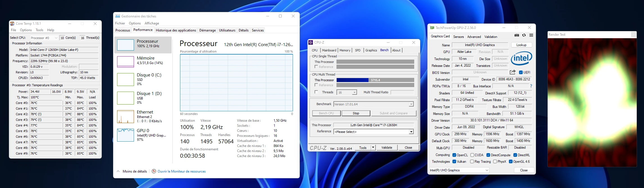
Task: Click the Bus Interface question mark in GPU-Z
Action: pyautogui.click(x=531, y=86)
